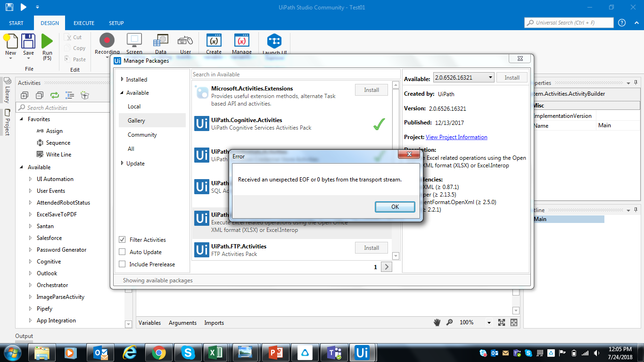The height and width of the screenshot is (362, 644).
Task: Open the Project side panel tab
Action: click(7, 122)
